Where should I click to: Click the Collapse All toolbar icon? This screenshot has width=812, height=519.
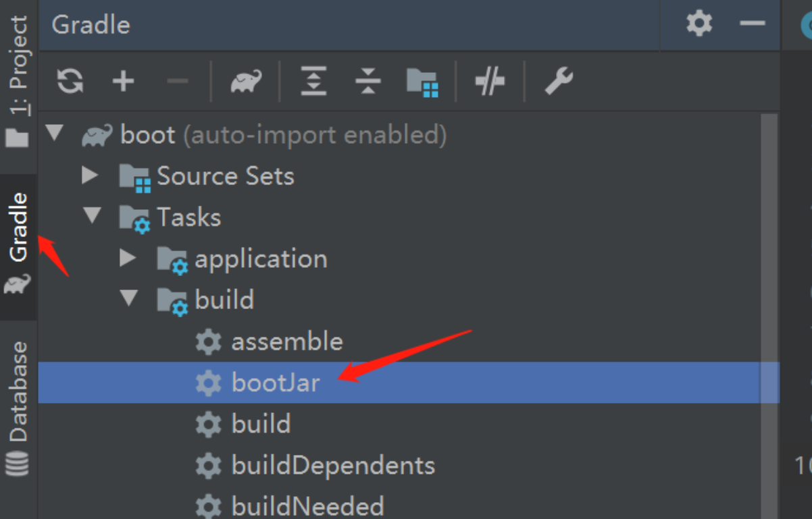[367, 82]
